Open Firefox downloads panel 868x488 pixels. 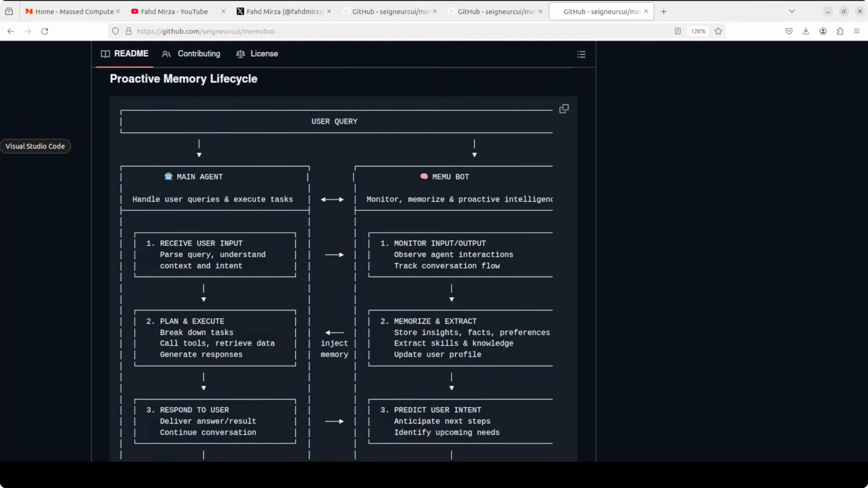pyautogui.click(x=806, y=31)
